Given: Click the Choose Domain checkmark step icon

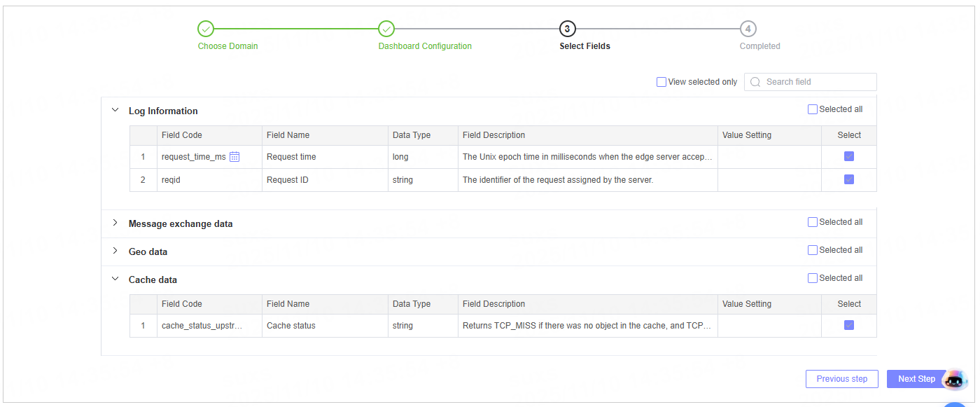Looking at the screenshot, I should (x=206, y=29).
